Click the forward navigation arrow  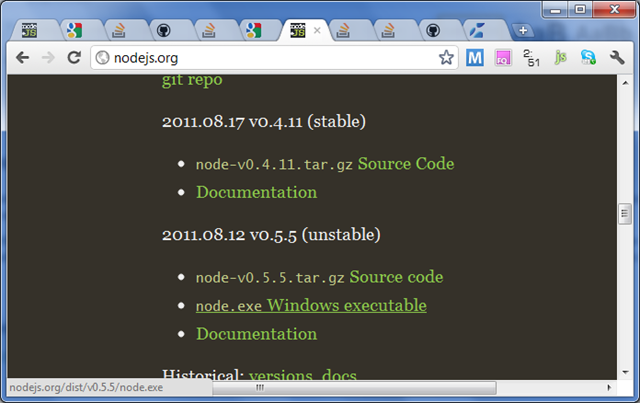coord(48,58)
